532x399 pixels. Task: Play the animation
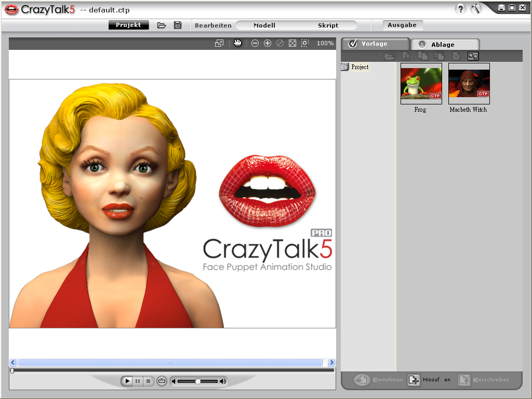[x=127, y=381]
